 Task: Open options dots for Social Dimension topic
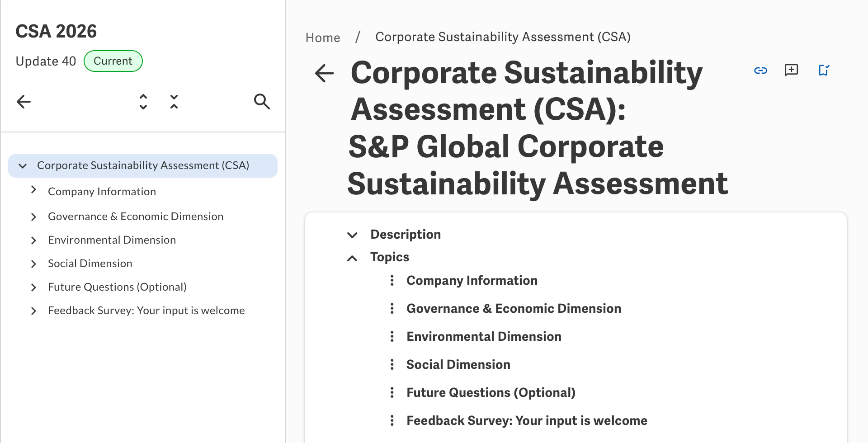click(x=392, y=365)
